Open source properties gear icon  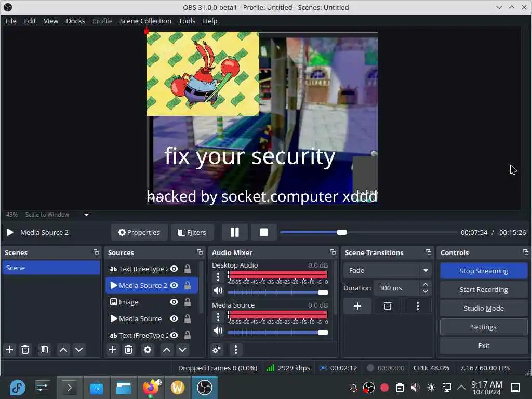147,350
